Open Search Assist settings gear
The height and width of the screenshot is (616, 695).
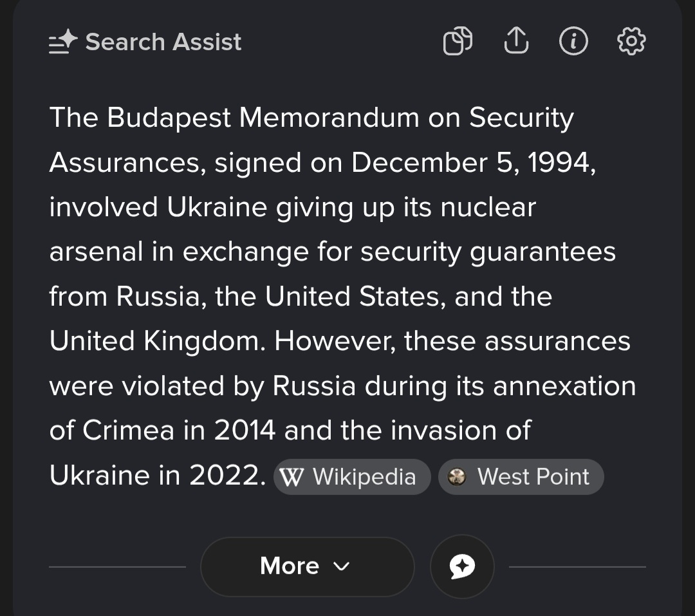(631, 41)
